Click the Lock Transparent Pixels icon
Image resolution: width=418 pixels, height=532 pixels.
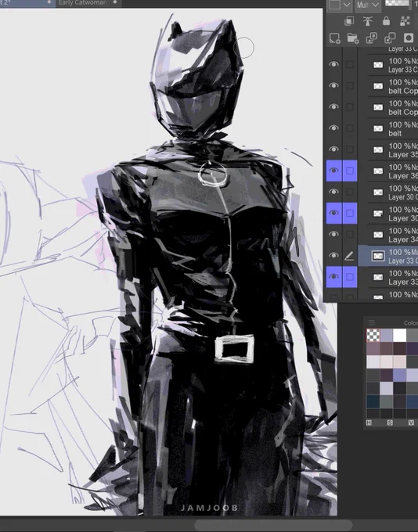pos(405,21)
